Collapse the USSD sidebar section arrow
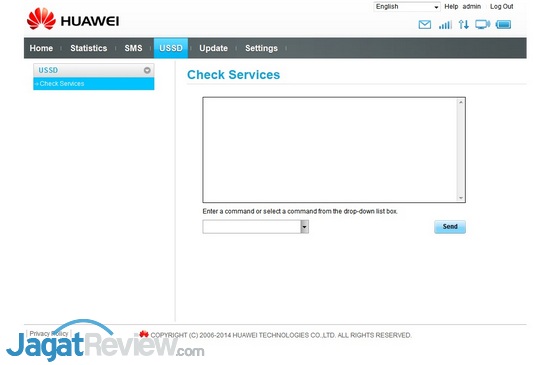The width and height of the screenshot is (550, 365). click(147, 70)
